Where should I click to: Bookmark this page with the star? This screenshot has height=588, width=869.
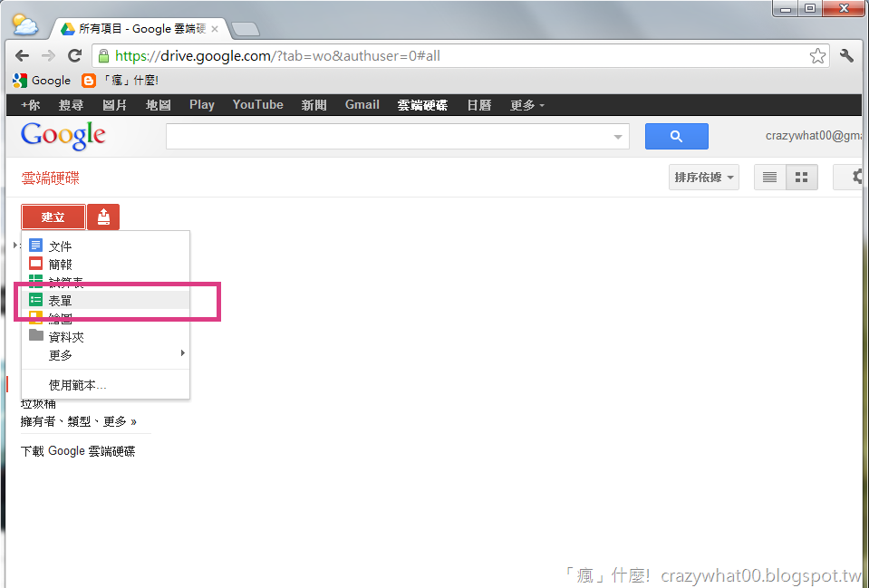[x=817, y=55]
